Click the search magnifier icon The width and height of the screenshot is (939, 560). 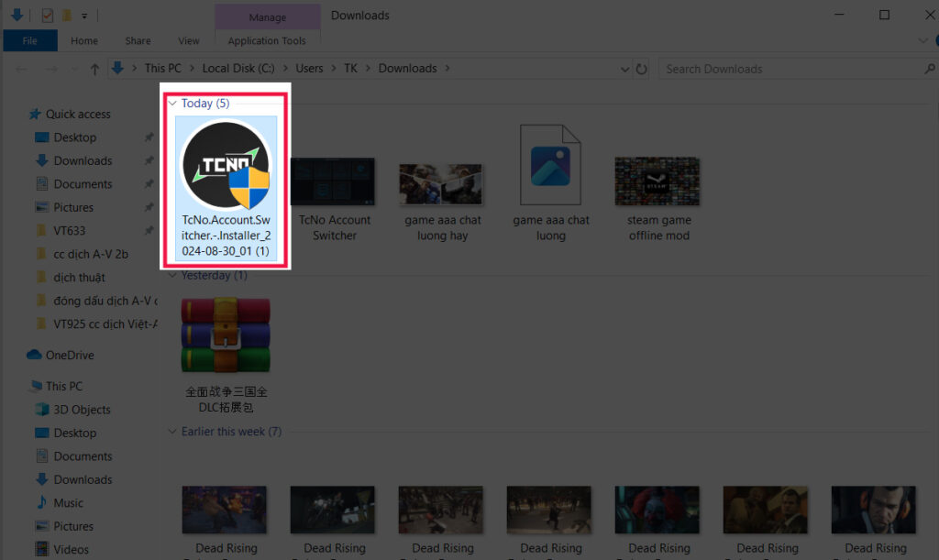coord(930,70)
